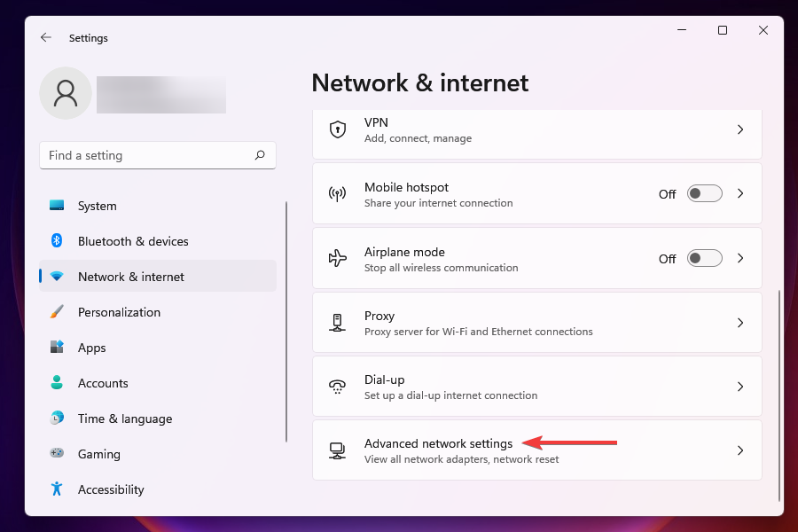Open the Dial-up chevron arrow

(740, 387)
